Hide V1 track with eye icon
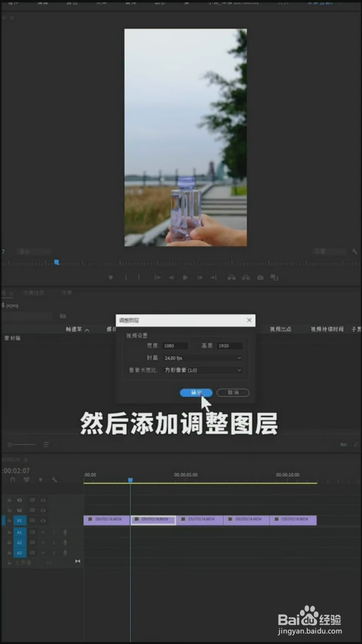Viewport: 362px width, 644px height. pyautogui.click(x=43, y=520)
